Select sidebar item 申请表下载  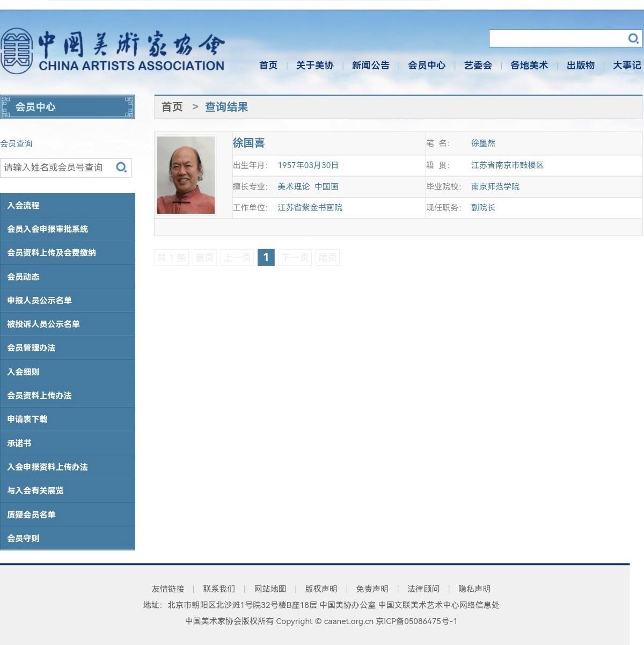click(x=68, y=419)
